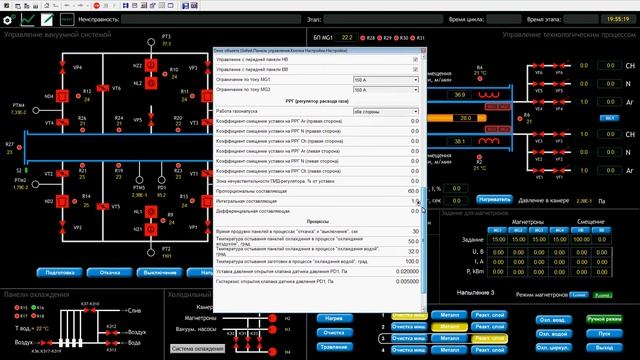
Task: Select the MG3 column header tab
Action: point(539,230)
